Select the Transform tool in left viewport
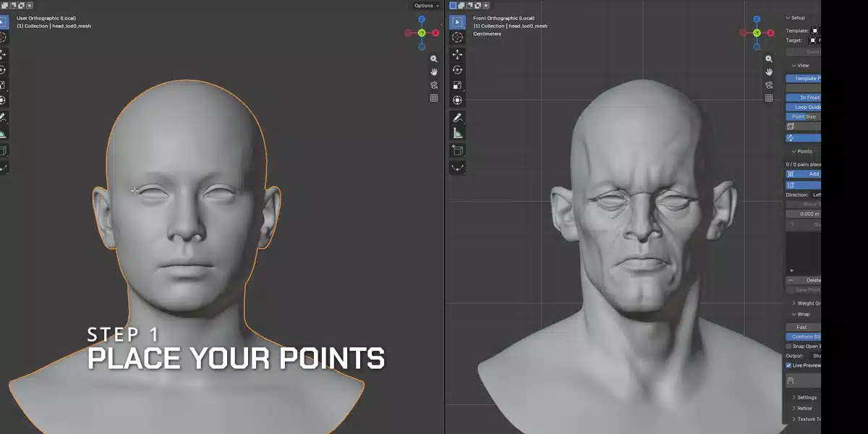Viewport: 868px width, 434px height. pyautogui.click(x=3, y=101)
